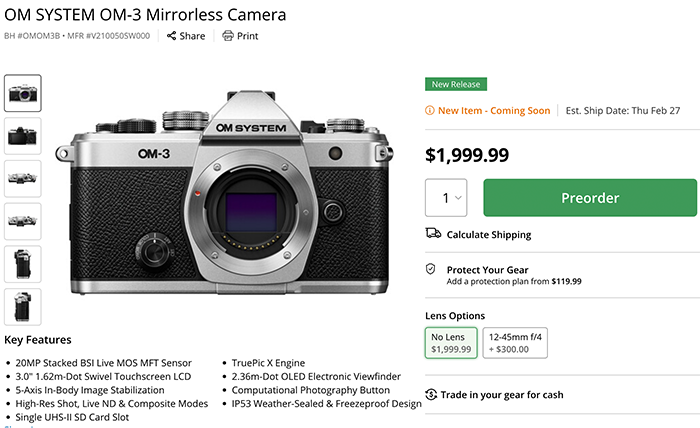Select the No Lens option
This screenshot has width=700, height=428.
452,342
